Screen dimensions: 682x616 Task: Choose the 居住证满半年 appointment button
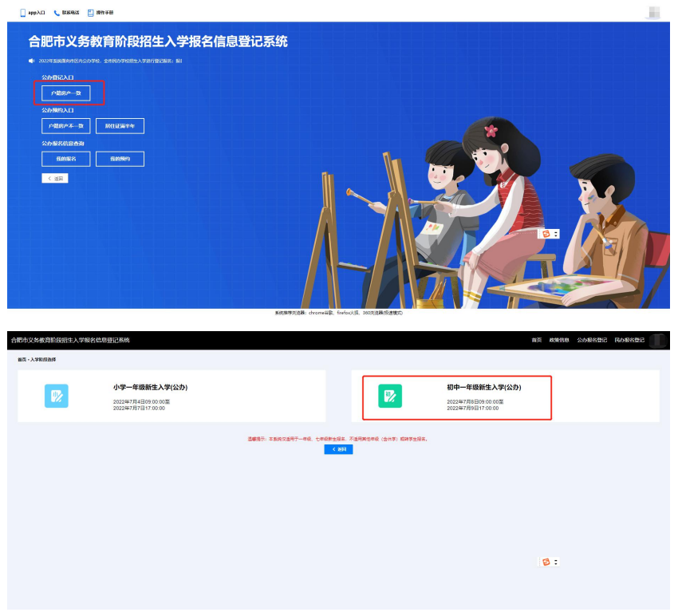(x=120, y=126)
